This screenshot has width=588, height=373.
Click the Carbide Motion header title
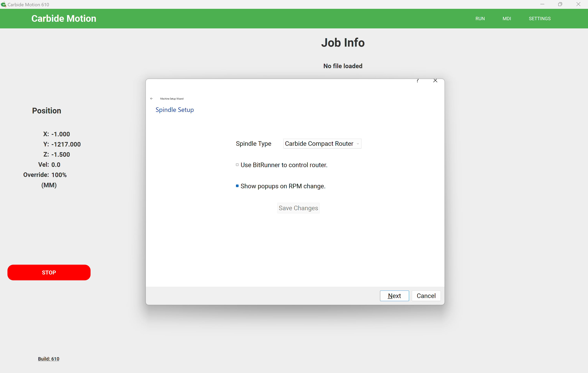click(64, 19)
